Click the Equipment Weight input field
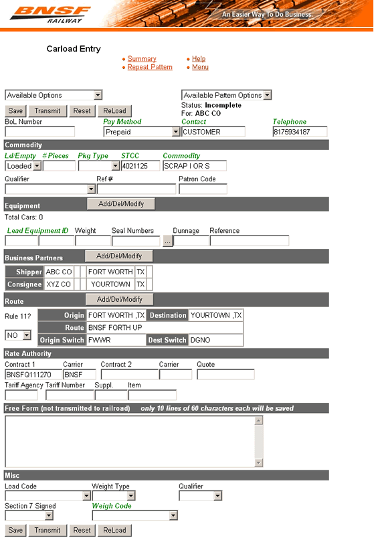392x544 pixels. pos(92,241)
